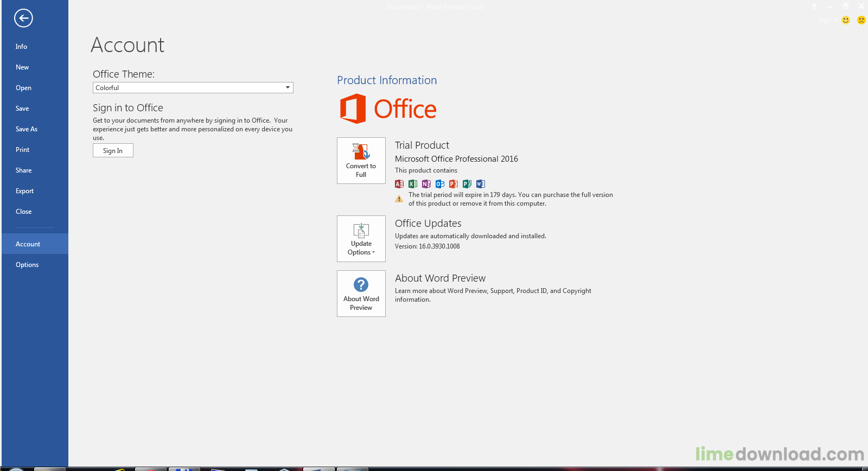The image size is (868, 471).
Task: Open the Update Options menu
Action: pyautogui.click(x=361, y=239)
